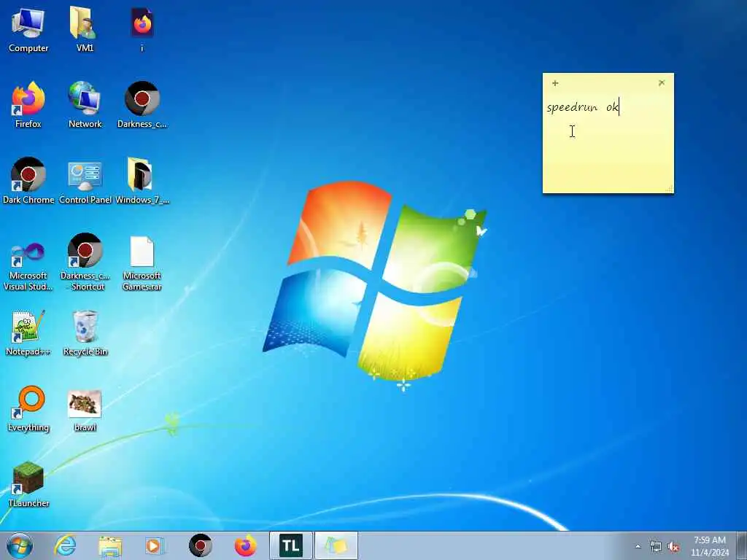Select the Windows_7_... folder icon
The width and height of the screenshot is (747, 560).
(x=142, y=181)
